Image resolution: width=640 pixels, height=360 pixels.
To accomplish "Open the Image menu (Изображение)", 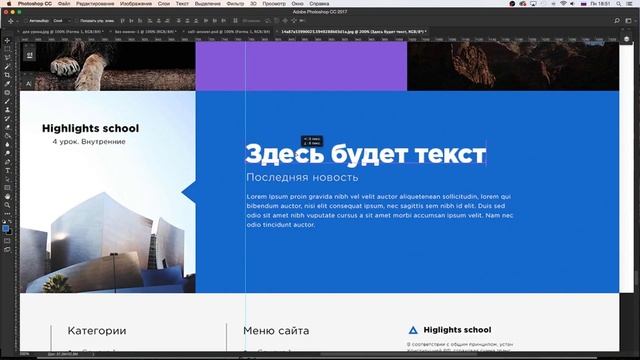I will (x=136, y=3).
